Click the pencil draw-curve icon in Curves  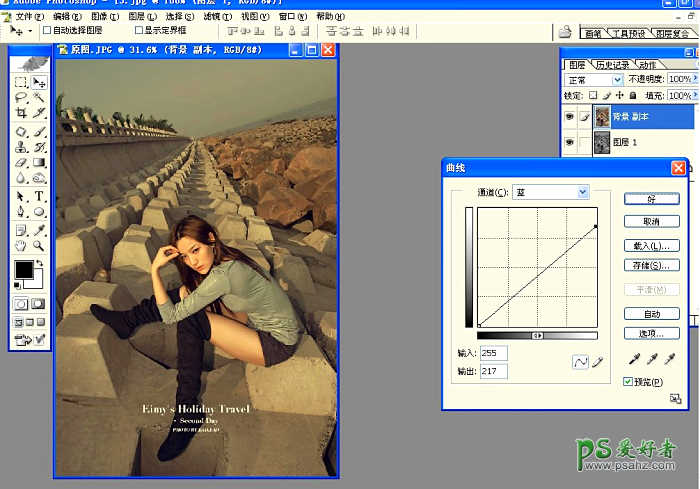tap(598, 362)
